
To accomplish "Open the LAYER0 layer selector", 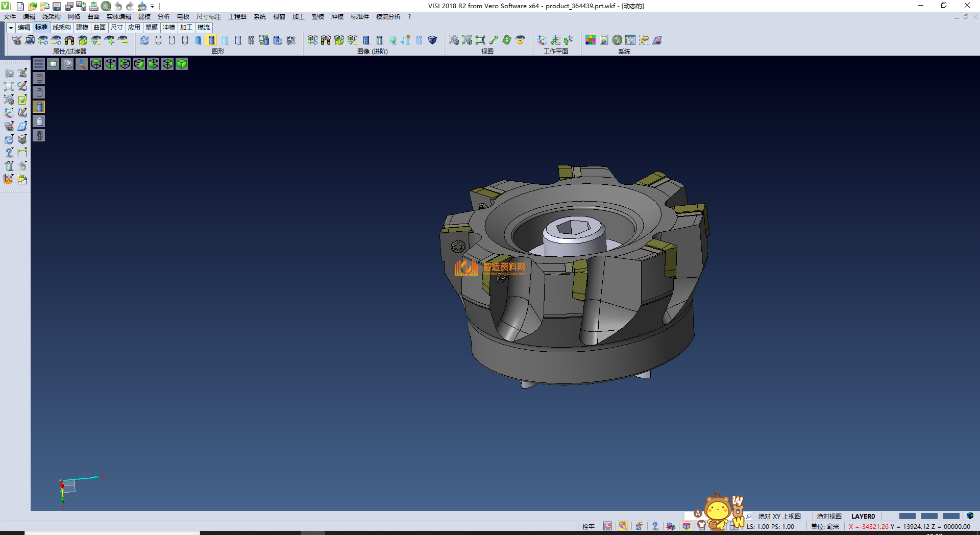I will click(x=863, y=516).
